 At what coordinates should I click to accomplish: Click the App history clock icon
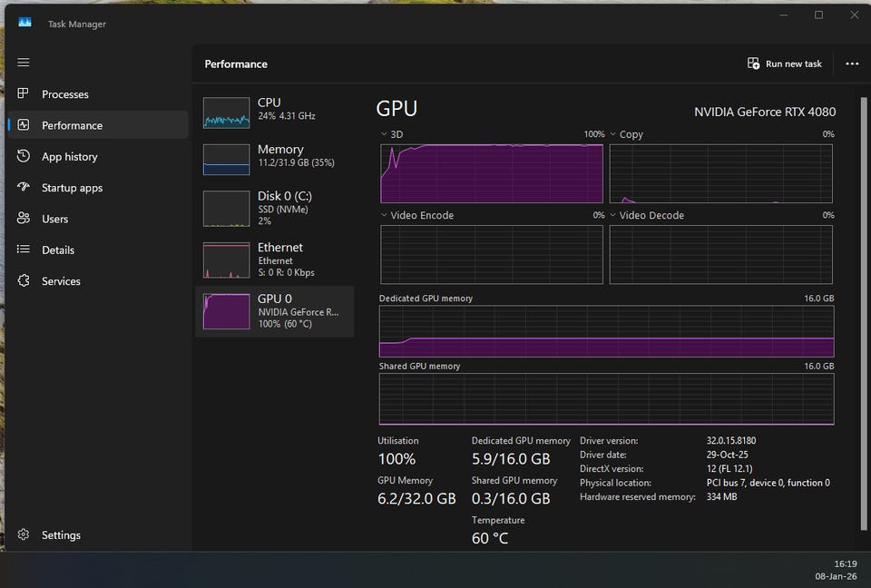24,156
